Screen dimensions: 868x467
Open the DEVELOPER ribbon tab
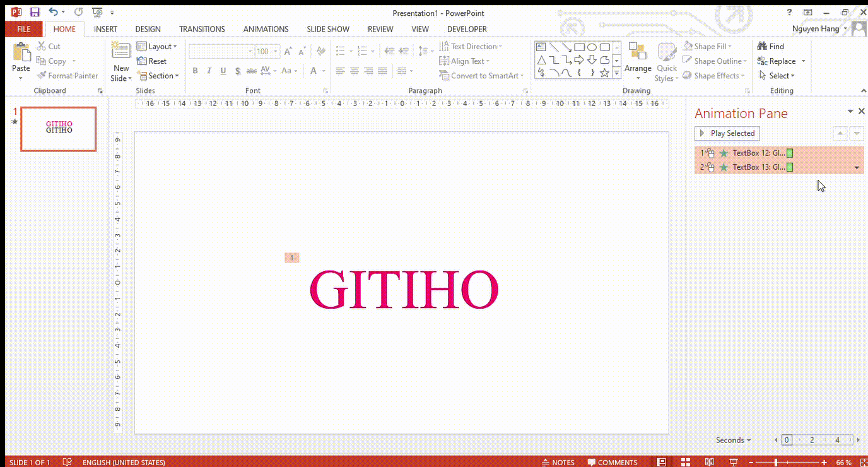(x=467, y=29)
